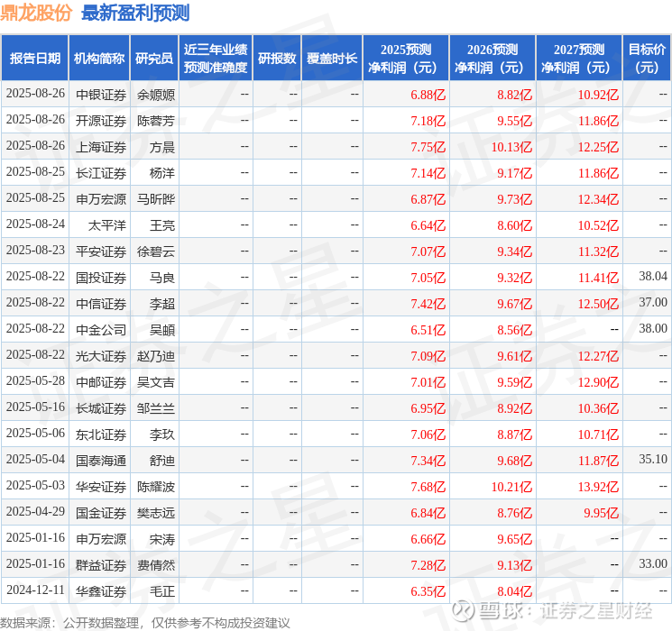Click the 2024-12-11 report date
Screen dimensions: 672x631
pos(35,590)
